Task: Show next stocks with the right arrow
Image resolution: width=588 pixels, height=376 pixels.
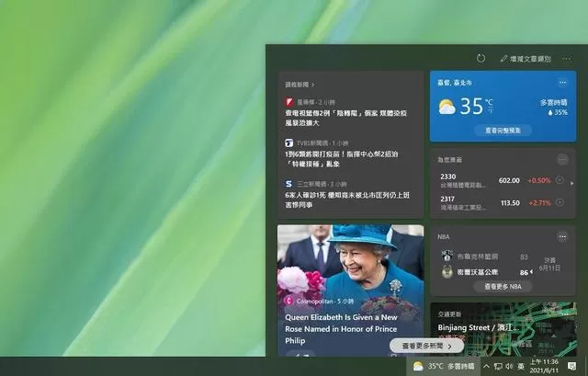Action: click(x=571, y=184)
